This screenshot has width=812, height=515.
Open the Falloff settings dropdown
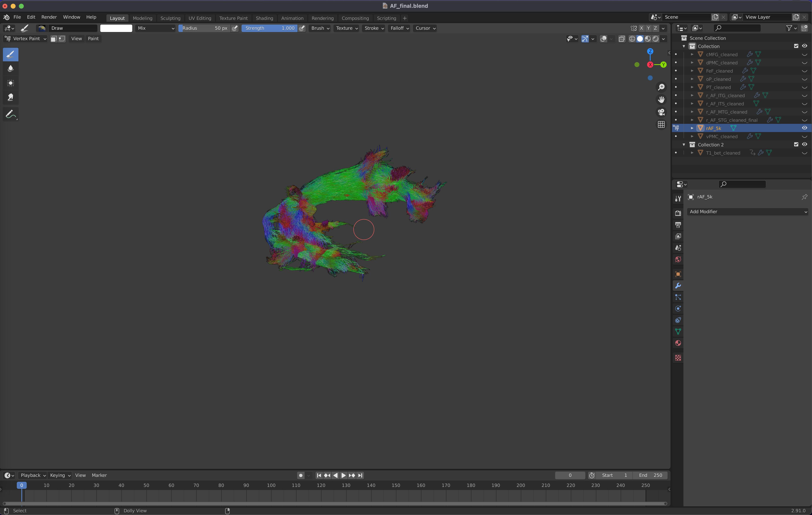coord(399,28)
